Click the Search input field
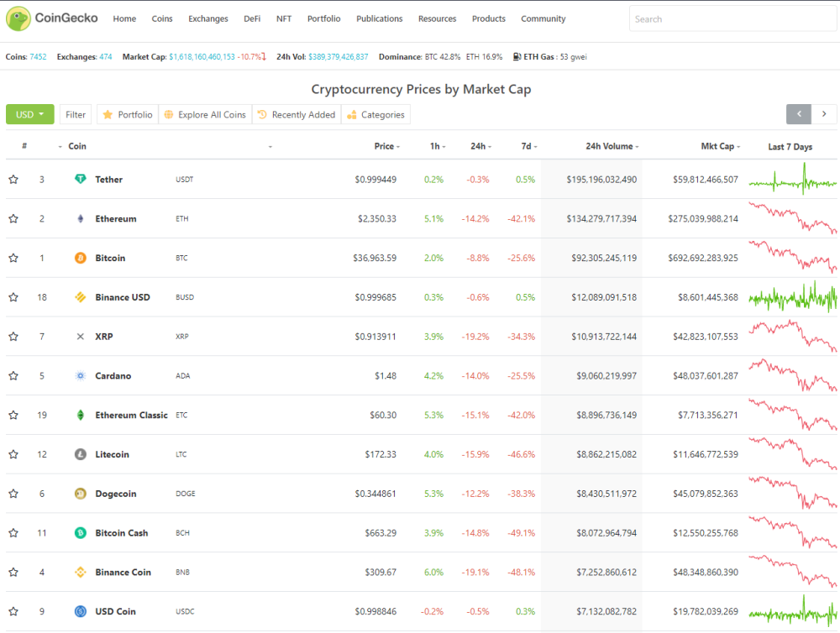This screenshot has width=840, height=633. point(732,18)
